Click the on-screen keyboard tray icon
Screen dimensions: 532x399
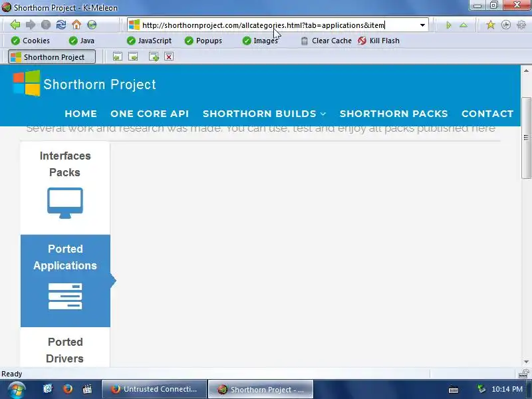(x=454, y=390)
